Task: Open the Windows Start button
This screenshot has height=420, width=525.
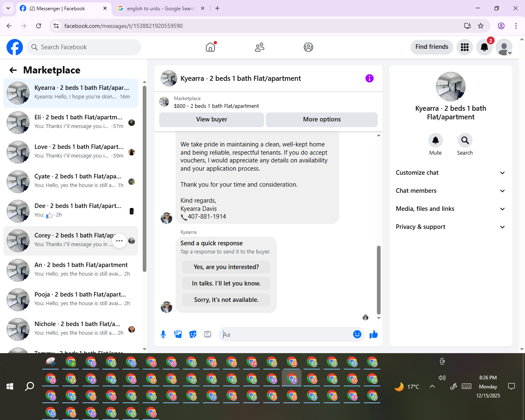Action: [10, 386]
